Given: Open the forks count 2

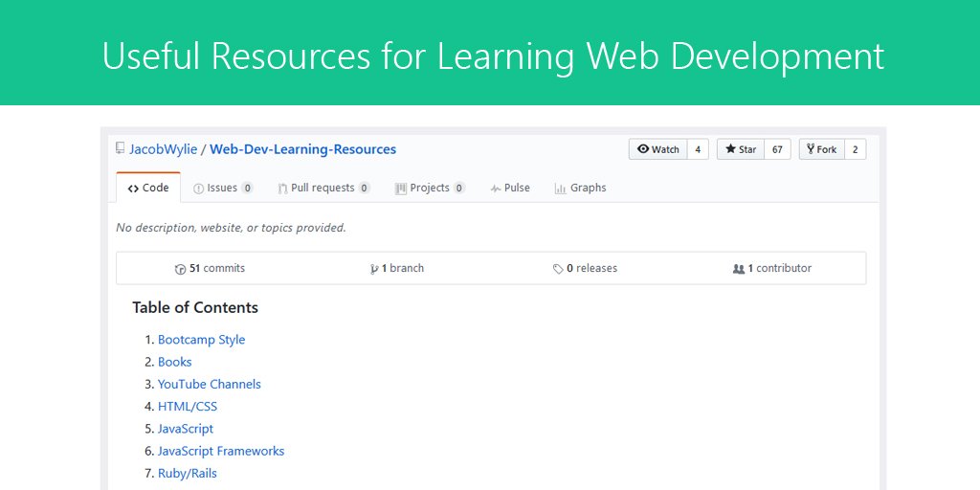Looking at the screenshot, I should click(855, 149).
